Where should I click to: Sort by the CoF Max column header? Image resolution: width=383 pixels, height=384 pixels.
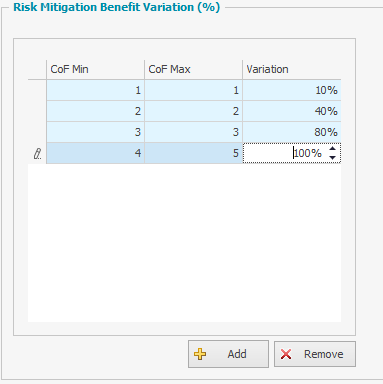[193, 69]
